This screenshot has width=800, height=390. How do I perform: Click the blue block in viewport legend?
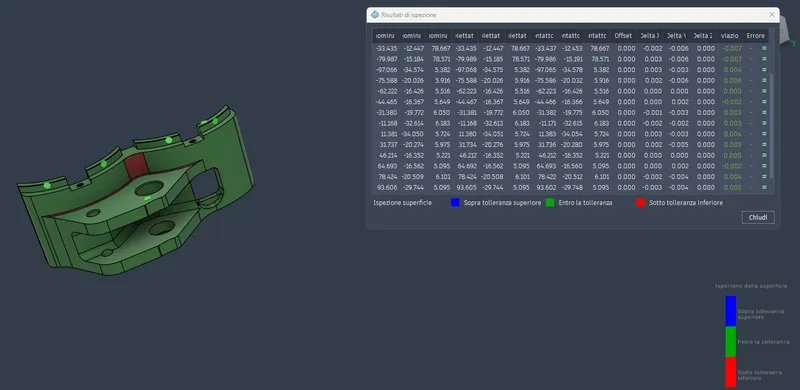point(731,311)
